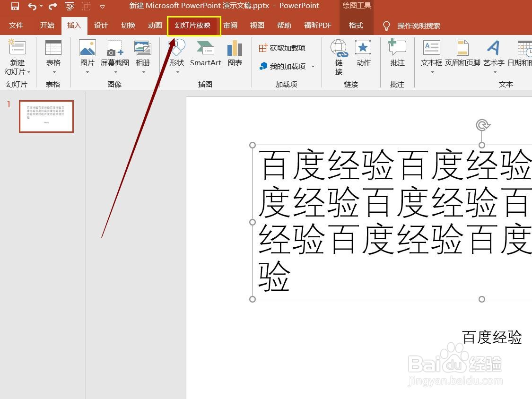Click the 屏幕截图 screenshot icon
The width and height of the screenshot is (532, 399).
[115, 47]
